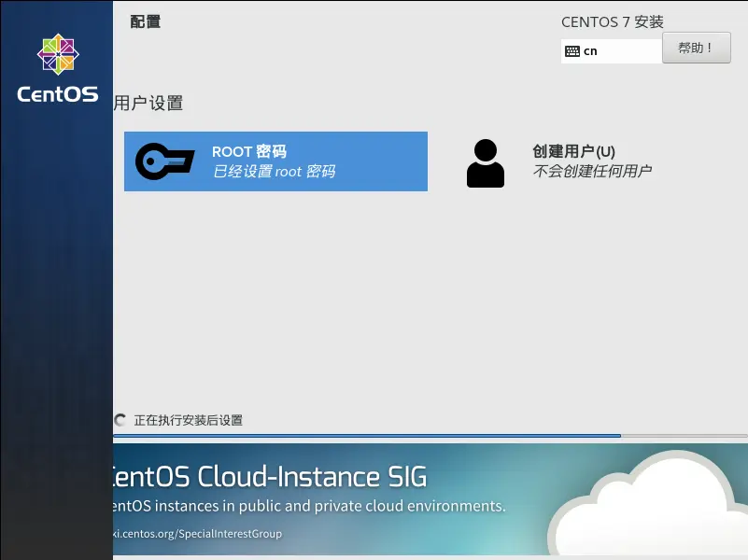Click the 配置 page title

[146, 21]
